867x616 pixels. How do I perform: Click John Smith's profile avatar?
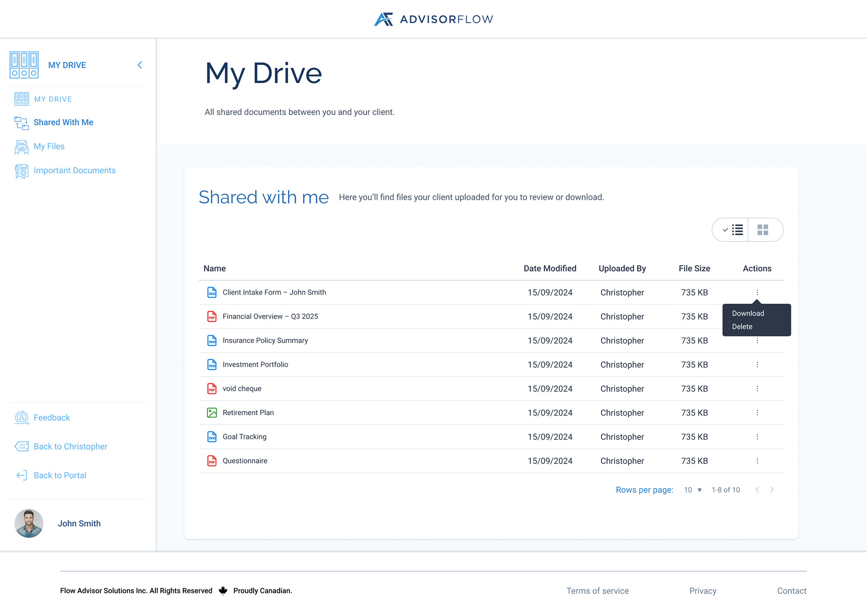point(28,523)
